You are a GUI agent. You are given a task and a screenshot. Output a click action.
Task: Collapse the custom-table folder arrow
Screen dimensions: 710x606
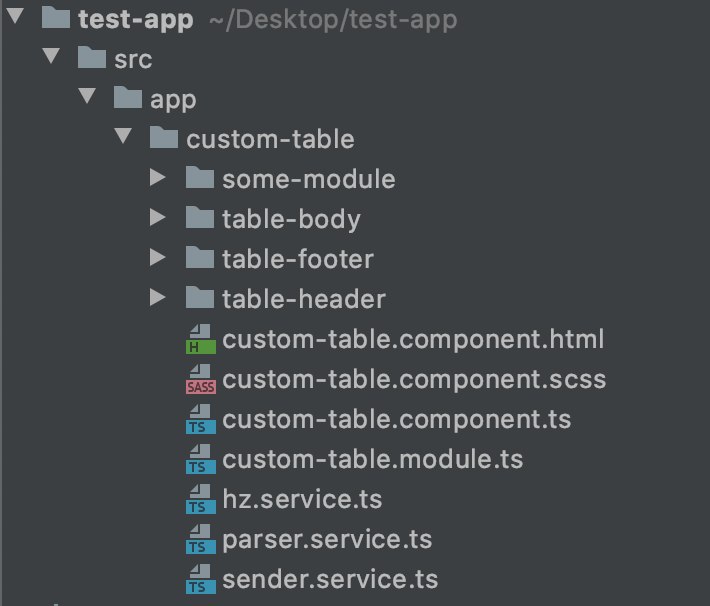(x=123, y=136)
